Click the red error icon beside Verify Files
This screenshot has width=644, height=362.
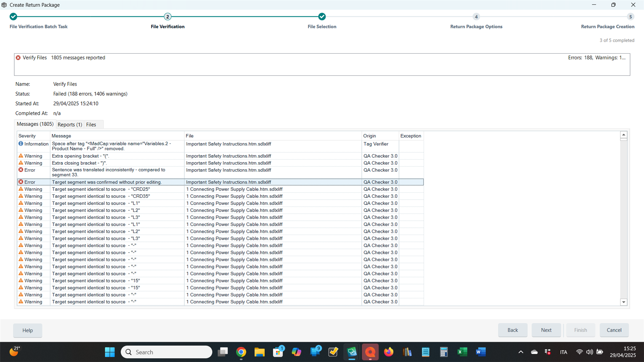pos(18,58)
